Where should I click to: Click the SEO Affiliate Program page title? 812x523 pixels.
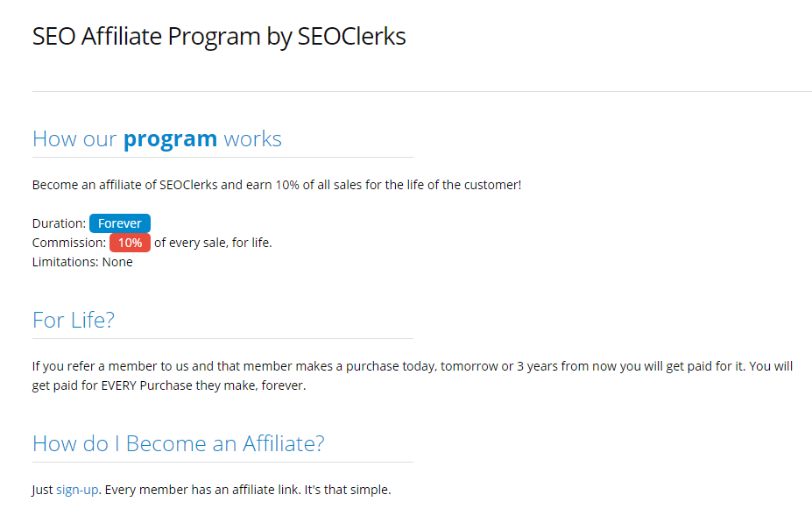[218, 37]
